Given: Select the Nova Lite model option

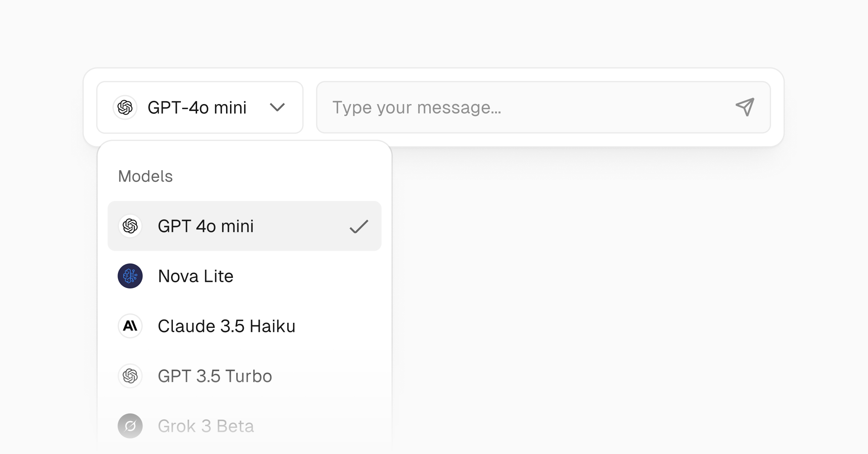Looking at the screenshot, I should coord(196,276).
